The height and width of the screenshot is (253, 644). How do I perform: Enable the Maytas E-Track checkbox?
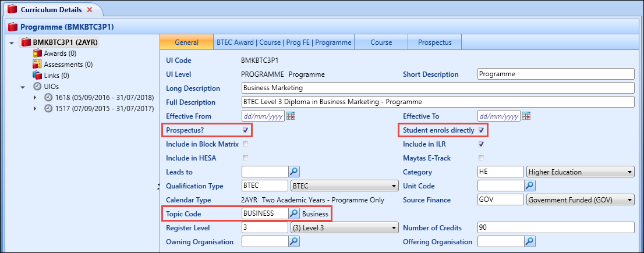[482, 158]
